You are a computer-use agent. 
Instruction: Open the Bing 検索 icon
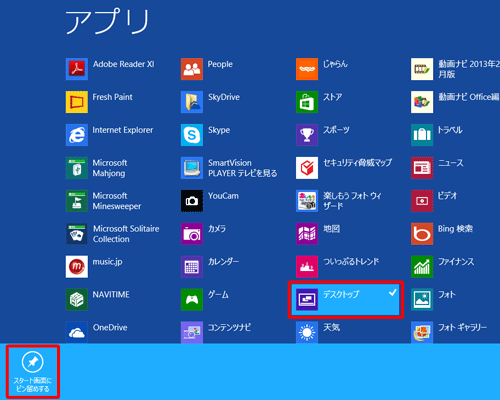click(422, 234)
